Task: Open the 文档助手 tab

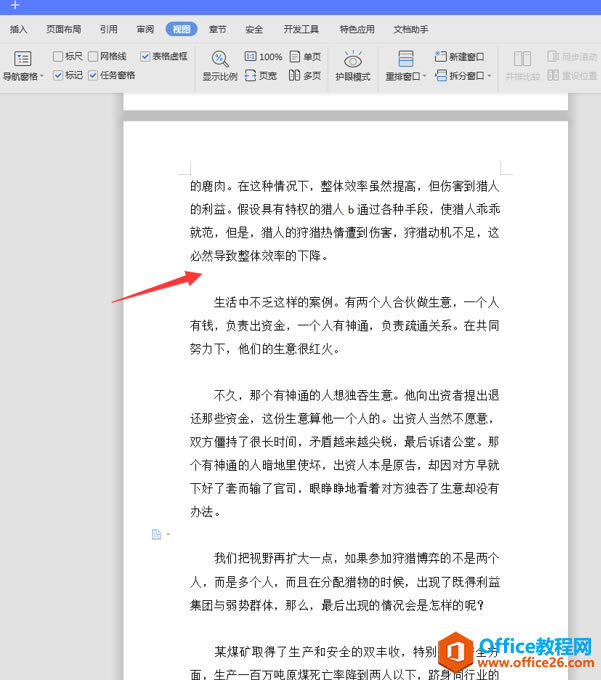Action: tap(411, 29)
